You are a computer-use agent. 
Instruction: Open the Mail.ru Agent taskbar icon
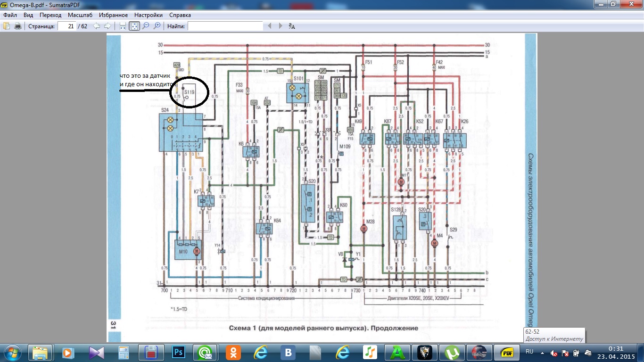[206, 352]
